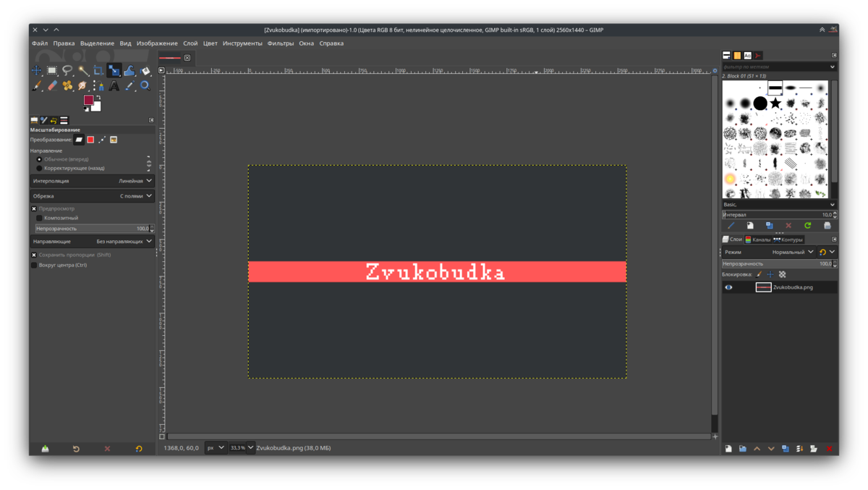This screenshot has width=868, height=490.
Task: Open the Фильтры menu
Action: pyautogui.click(x=281, y=43)
